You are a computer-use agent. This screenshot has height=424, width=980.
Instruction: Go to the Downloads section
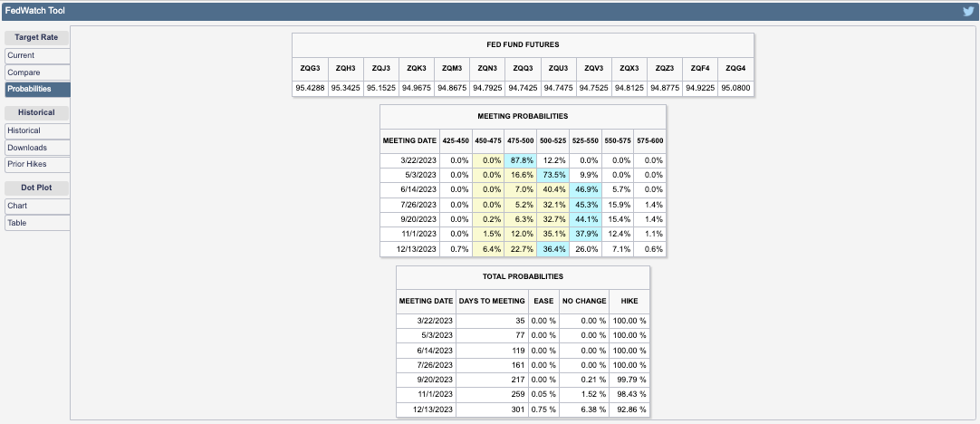(x=36, y=148)
